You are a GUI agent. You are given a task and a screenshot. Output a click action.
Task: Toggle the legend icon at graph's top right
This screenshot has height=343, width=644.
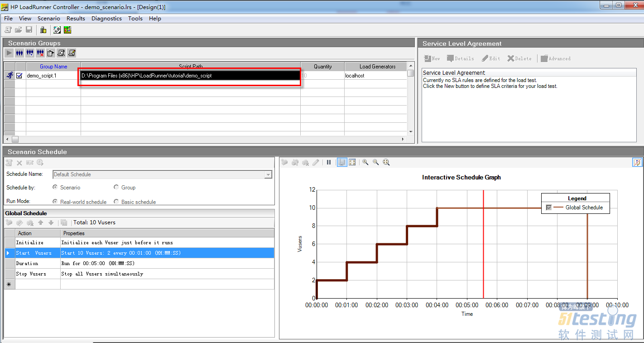[x=637, y=162]
